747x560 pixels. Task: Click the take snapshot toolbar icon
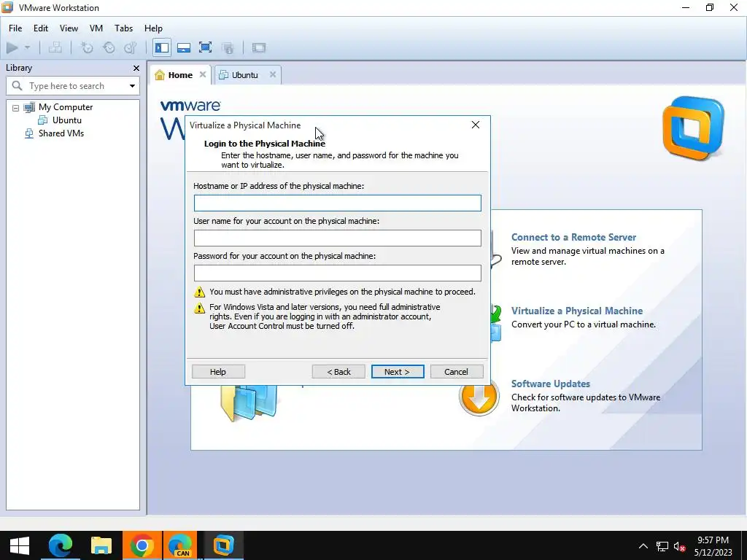[87, 47]
